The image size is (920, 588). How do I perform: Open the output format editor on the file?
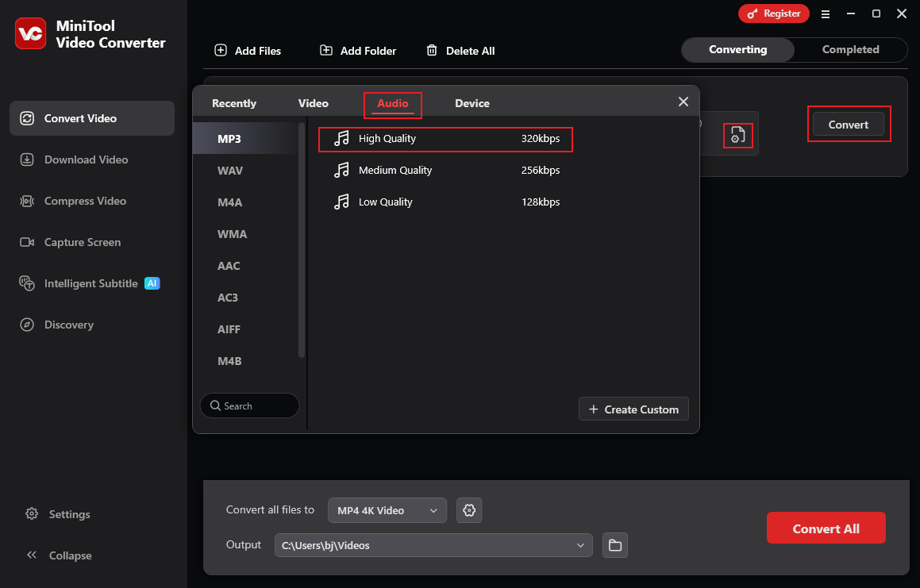[x=737, y=135]
